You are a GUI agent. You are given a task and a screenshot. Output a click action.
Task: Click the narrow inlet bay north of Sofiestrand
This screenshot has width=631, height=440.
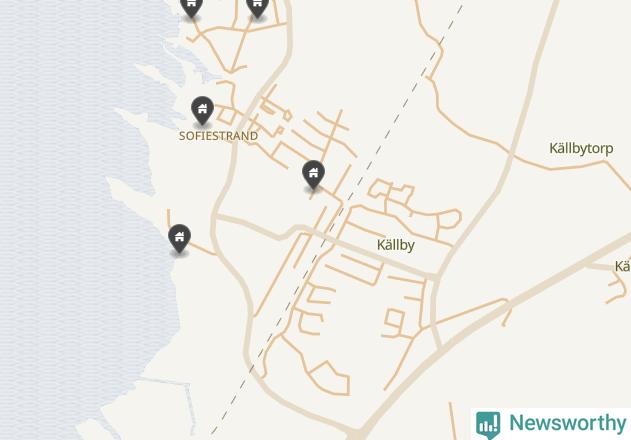(x=187, y=60)
